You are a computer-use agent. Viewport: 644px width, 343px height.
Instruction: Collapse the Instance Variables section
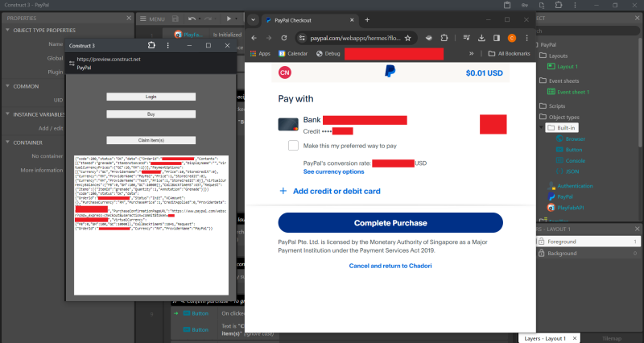point(7,114)
